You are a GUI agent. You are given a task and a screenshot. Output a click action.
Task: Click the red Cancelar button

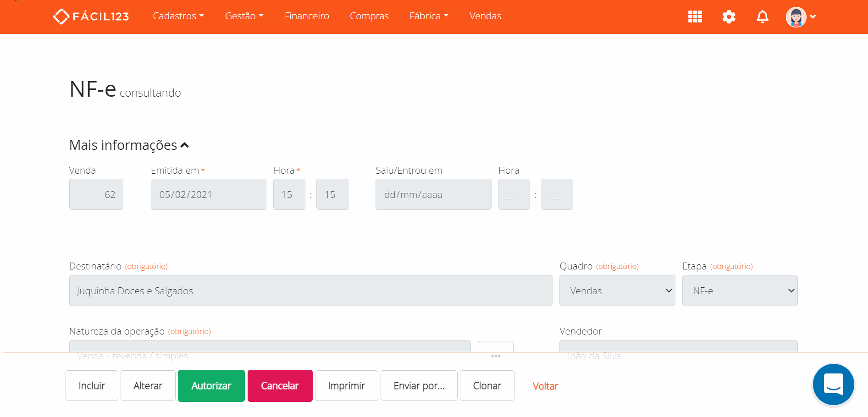280,386
